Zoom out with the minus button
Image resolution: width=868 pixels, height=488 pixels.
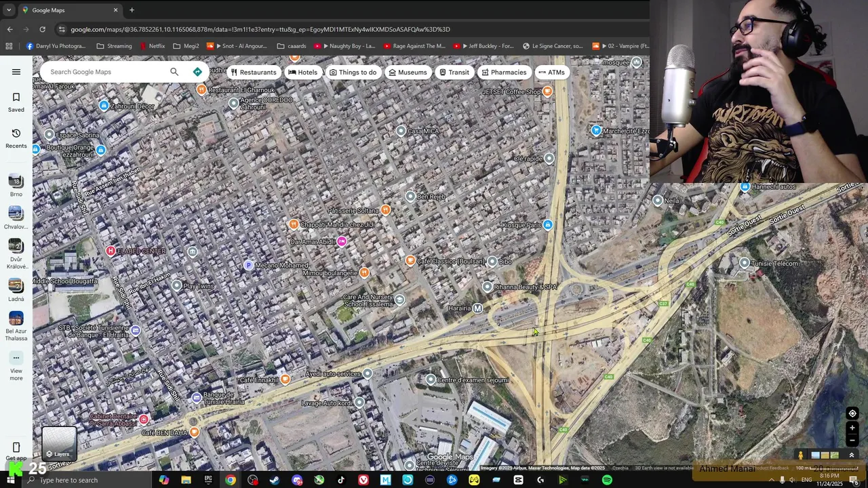click(x=852, y=440)
